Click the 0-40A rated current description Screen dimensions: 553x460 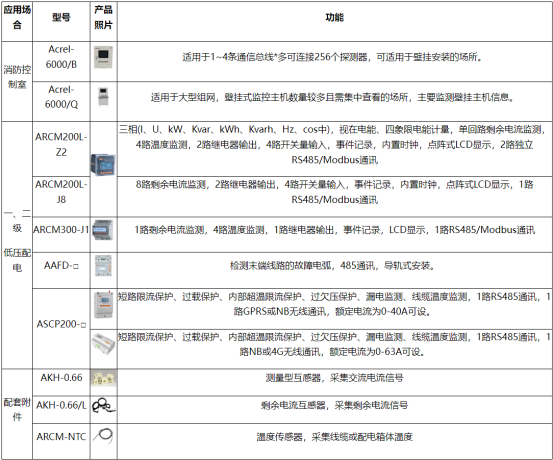334,304
